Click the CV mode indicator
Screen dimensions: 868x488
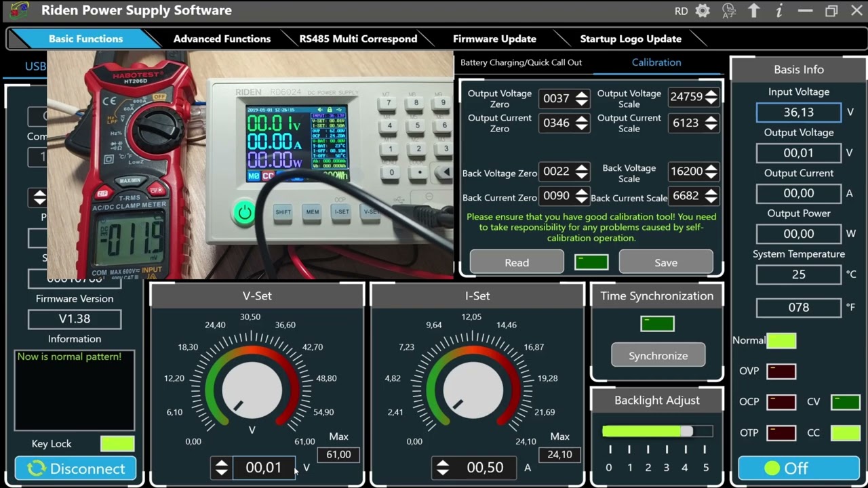(846, 402)
